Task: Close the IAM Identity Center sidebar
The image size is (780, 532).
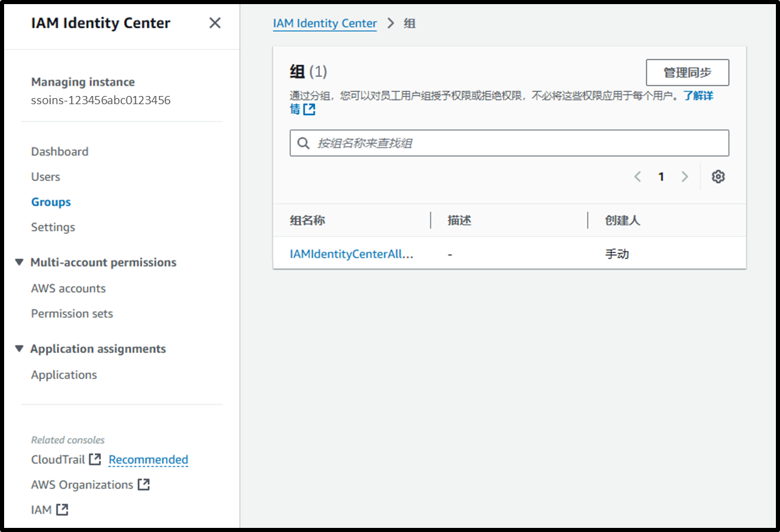Action: [215, 23]
